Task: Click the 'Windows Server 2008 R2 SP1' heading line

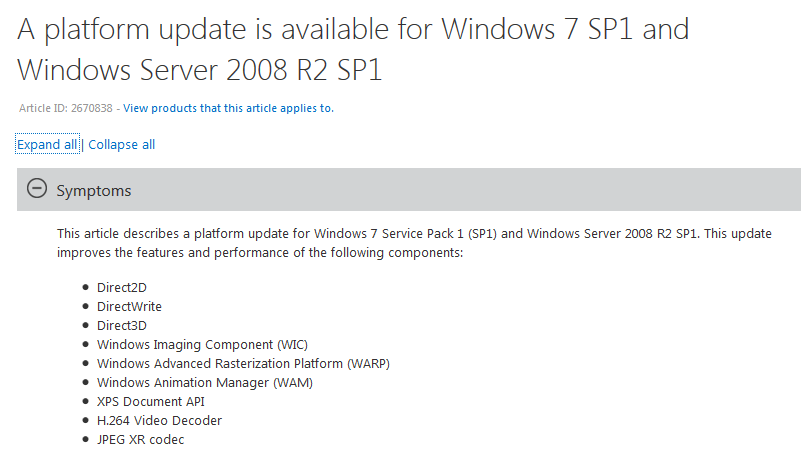Action: (200, 70)
